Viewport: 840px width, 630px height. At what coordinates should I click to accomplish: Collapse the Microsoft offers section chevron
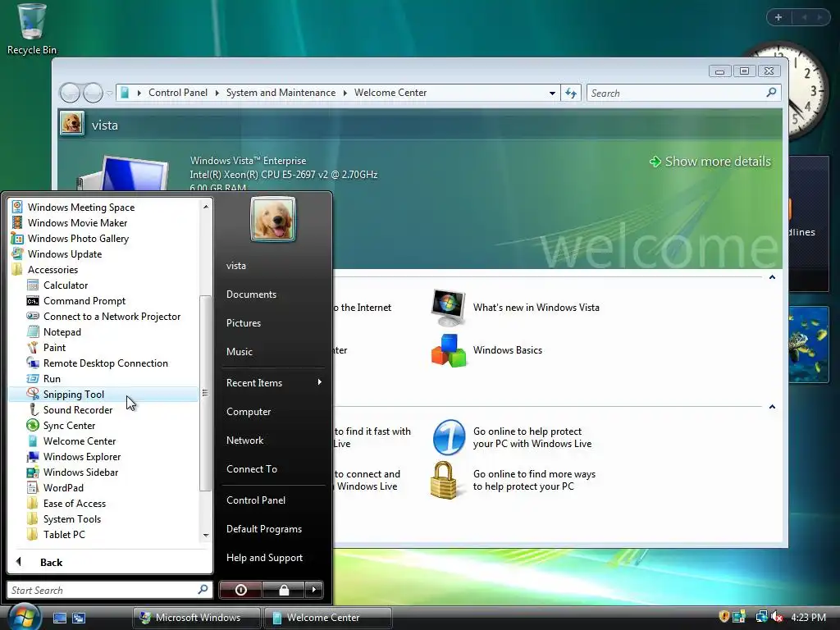(772, 407)
